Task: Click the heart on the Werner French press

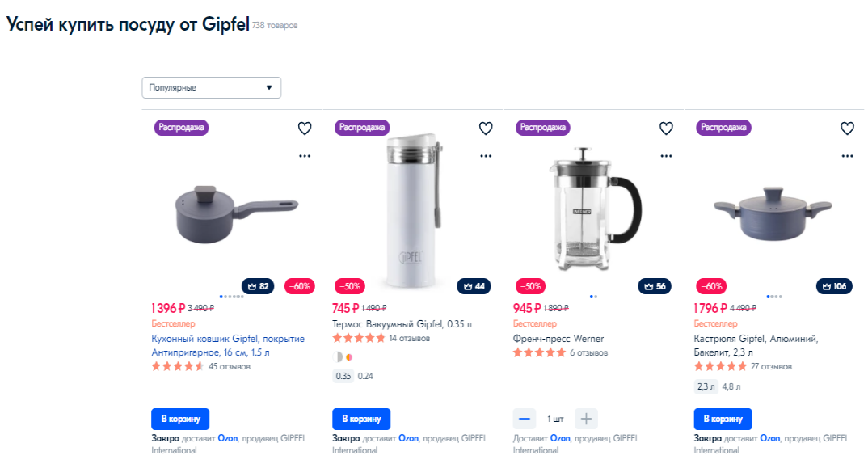Action: pos(666,129)
